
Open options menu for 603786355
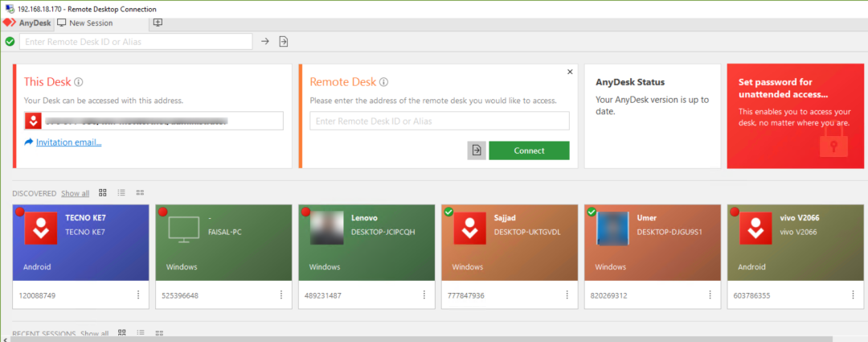coord(853,295)
